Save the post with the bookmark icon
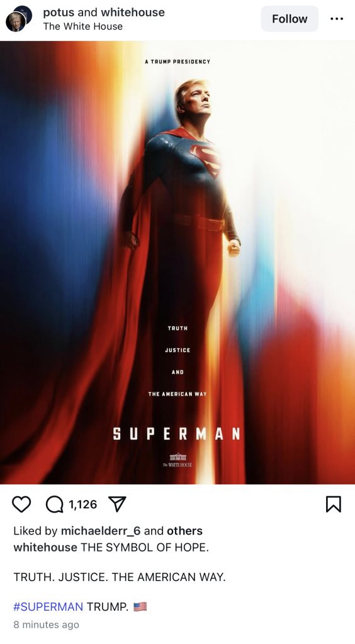 (333, 504)
